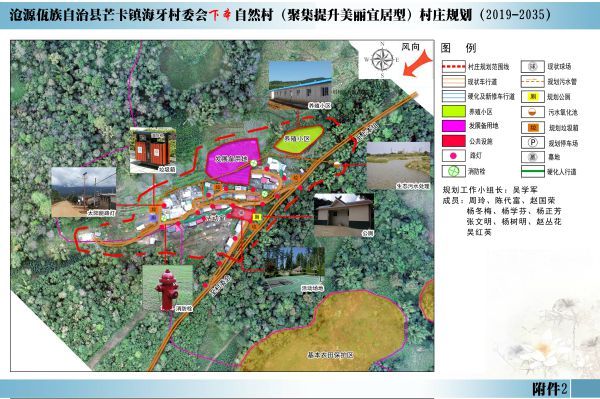Click the 规划垃圾箱 orange legend icon
The width and height of the screenshot is (600, 399).
click(x=533, y=127)
